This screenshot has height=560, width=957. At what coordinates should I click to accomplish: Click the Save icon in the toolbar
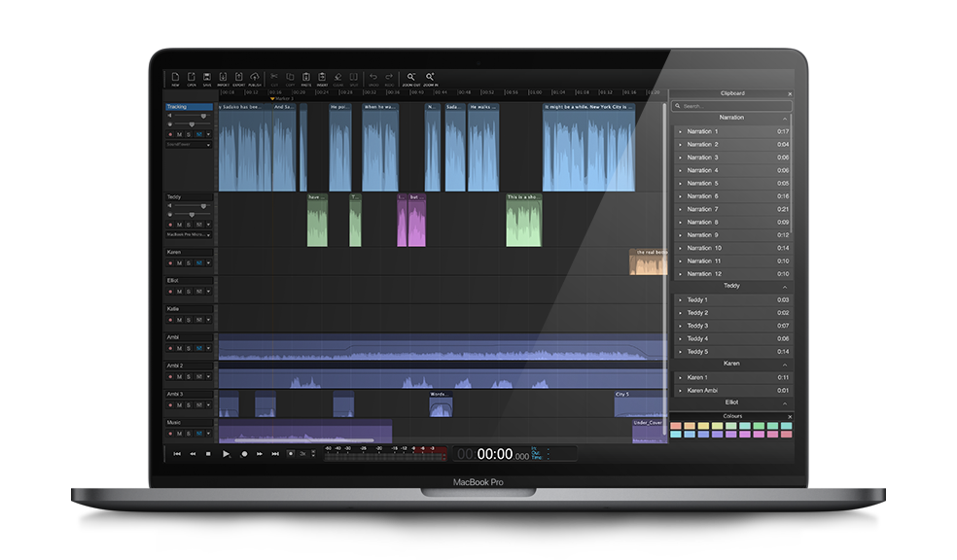point(207,78)
